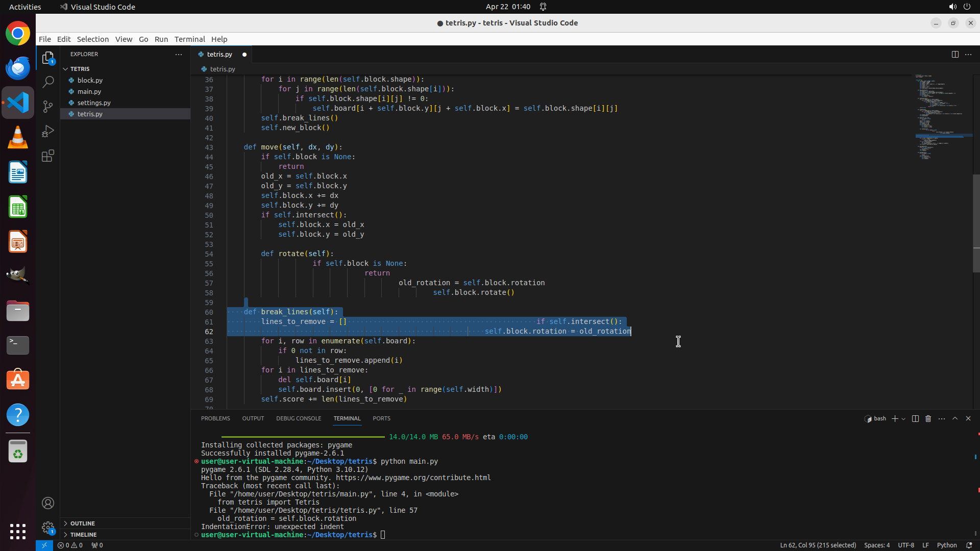Screen dimensions: 980x551
Task: Open the Extensions view
Action: (48, 156)
